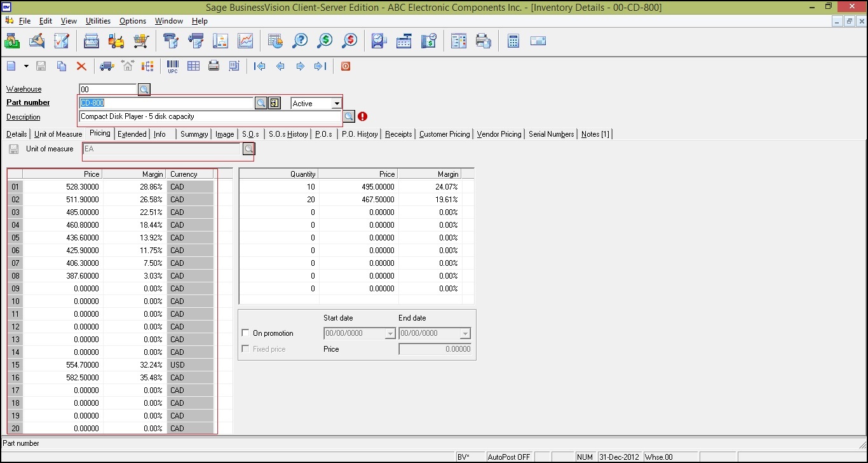Click the red exit power icon
Screen dimensions: 868x463
click(346, 66)
